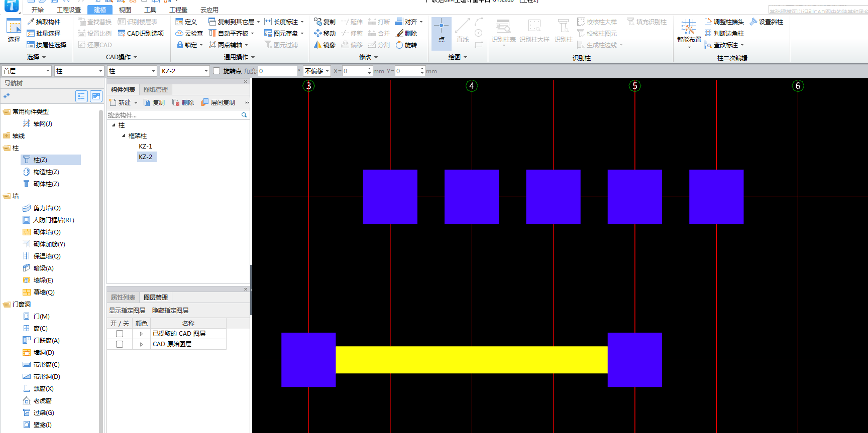The width and height of the screenshot is (868, 433).
Task: Open the 工程量 ribbon tab
Action: click(178, 10)
